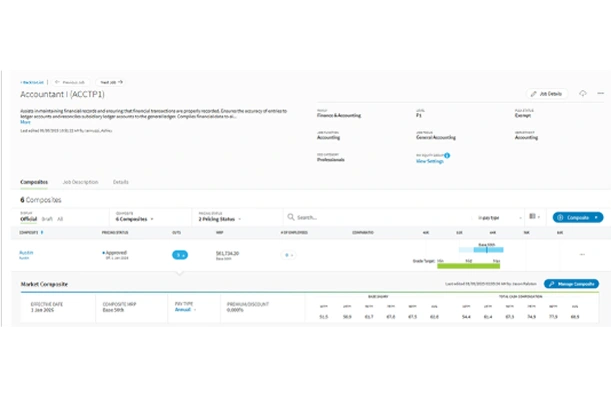Image resolution: width=612 pixels, height=397 pixels.
Task: Click the 'Accountant I (ACCTP1)' job title
Action: click(62, 94)
